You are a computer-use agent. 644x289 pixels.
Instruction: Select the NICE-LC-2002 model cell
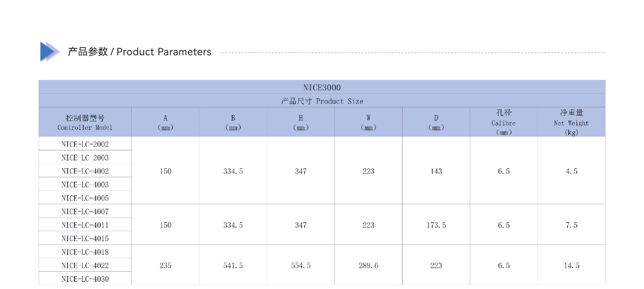click(85, 144)
